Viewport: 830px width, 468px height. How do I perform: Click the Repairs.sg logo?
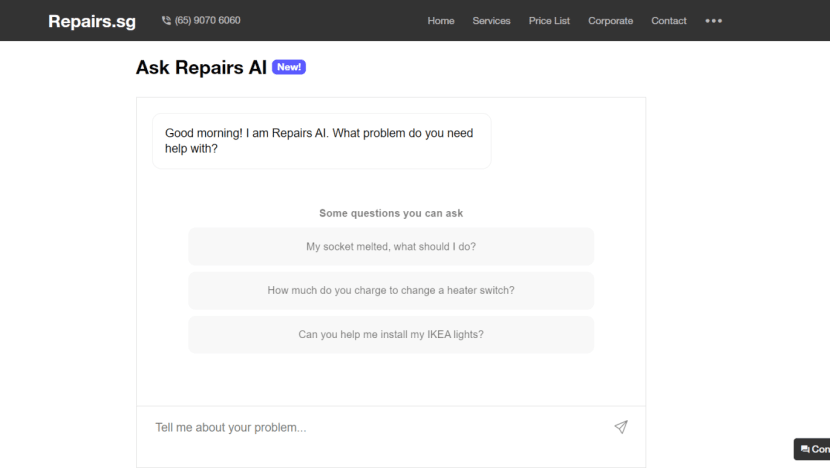(92, 21)
